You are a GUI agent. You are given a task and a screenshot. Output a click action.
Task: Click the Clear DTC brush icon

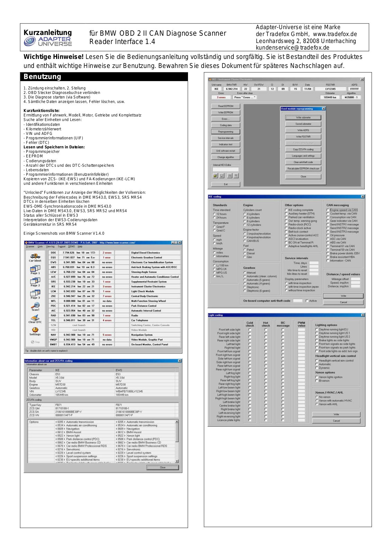coord(35,319)
